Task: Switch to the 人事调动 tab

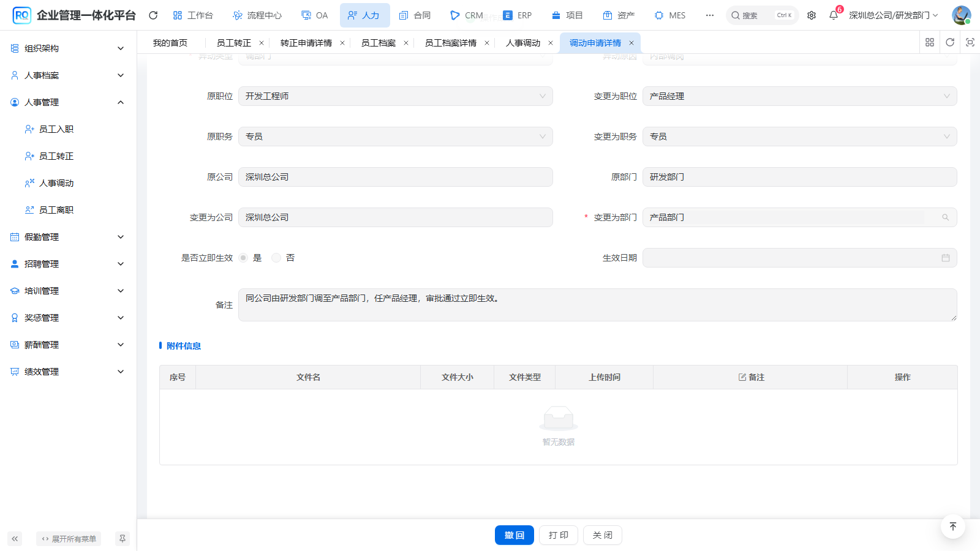Action: click(523, 43)
